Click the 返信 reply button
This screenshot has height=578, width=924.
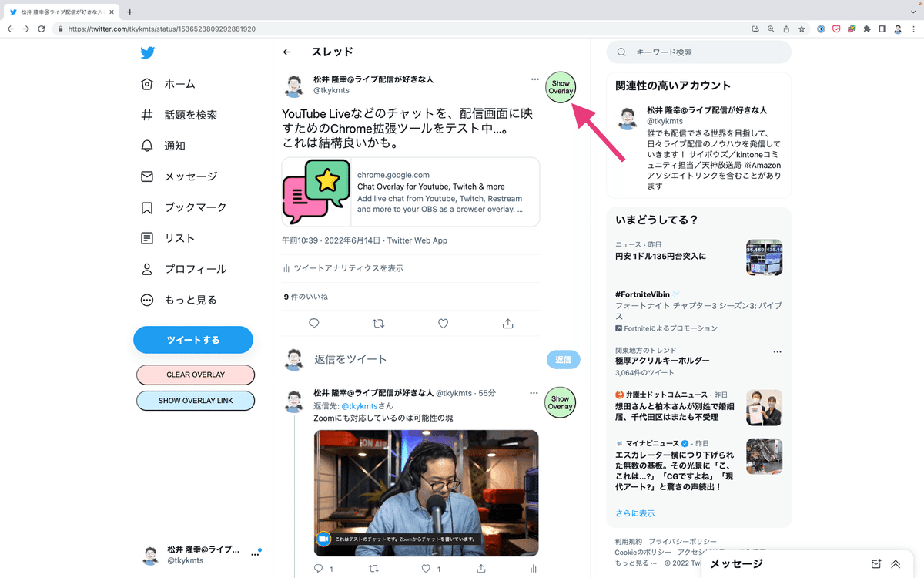(563, 359)
